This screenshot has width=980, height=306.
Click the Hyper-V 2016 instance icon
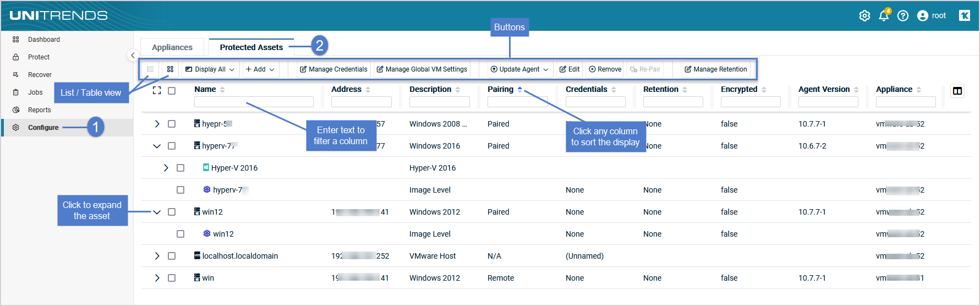(206, 167)
